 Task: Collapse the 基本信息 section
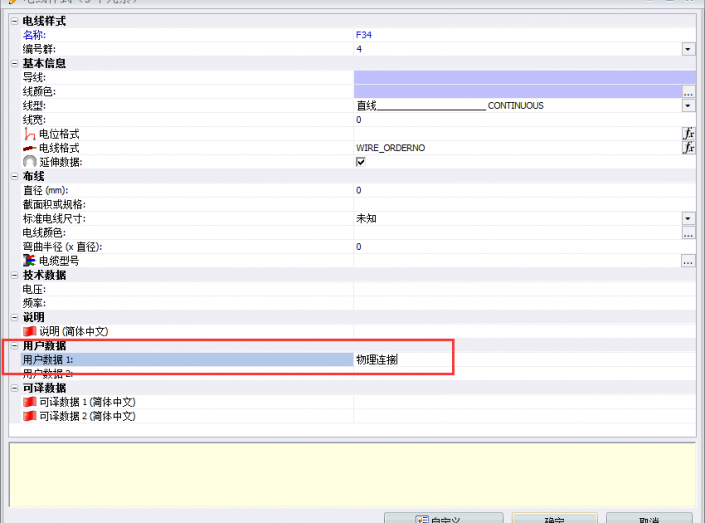coord(14,63)
